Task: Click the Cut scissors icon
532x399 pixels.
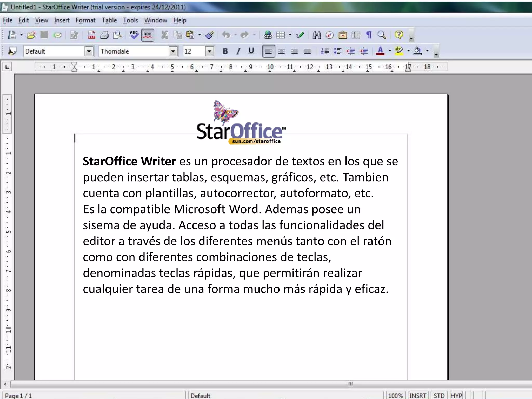Action: pos(164,35)
